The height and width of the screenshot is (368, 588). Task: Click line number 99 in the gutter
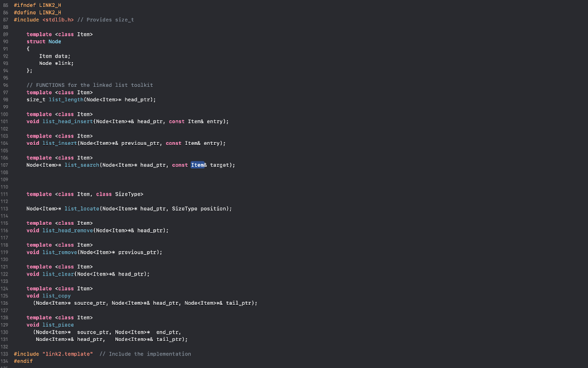pos(6,107)
